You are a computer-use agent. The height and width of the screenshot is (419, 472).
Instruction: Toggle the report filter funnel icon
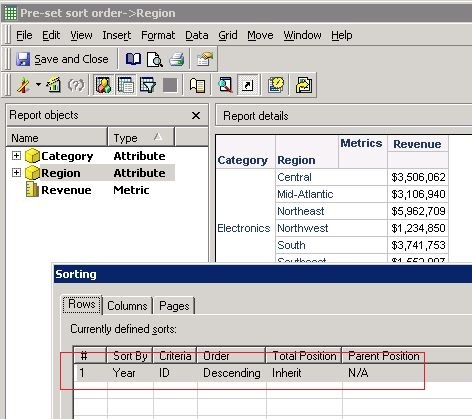click(x=148, y=85)
